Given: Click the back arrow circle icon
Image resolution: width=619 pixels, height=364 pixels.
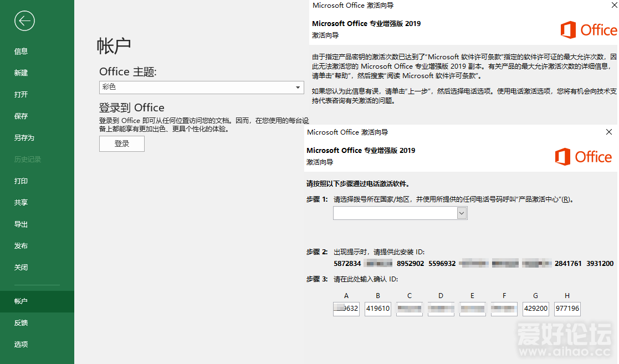Looking at the screenshot, I should pos(25,21).
